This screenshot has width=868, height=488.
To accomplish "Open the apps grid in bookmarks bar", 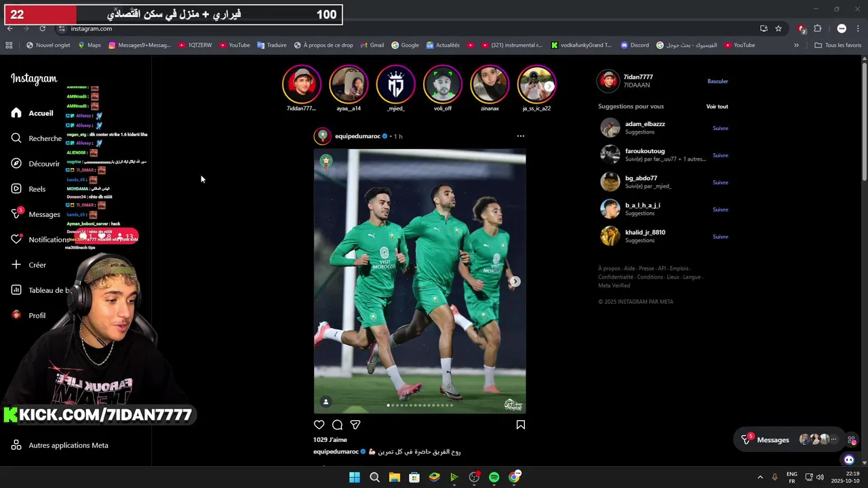I will [x=9, y=45].
